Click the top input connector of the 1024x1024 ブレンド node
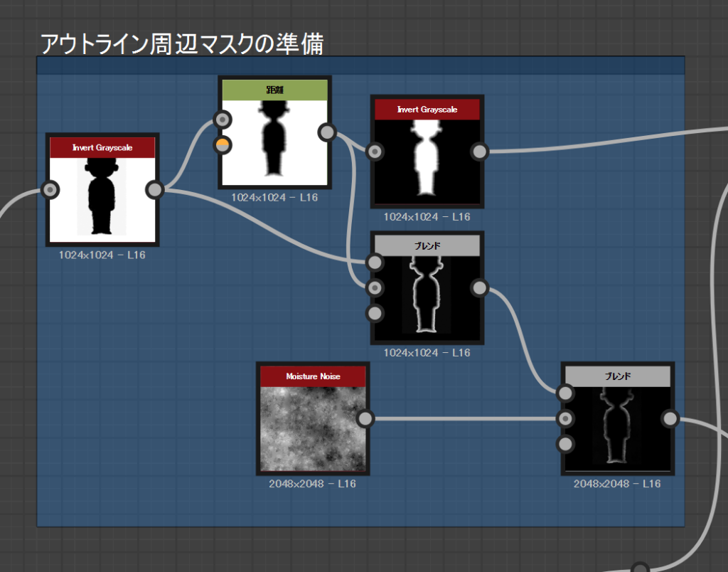 tap(375, 263)
